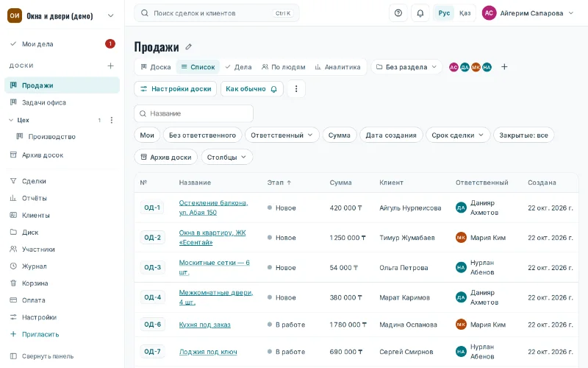Click the red badge next to Мои дела
The width and height of the screenshot is (588, 368).
coord(110,44)
